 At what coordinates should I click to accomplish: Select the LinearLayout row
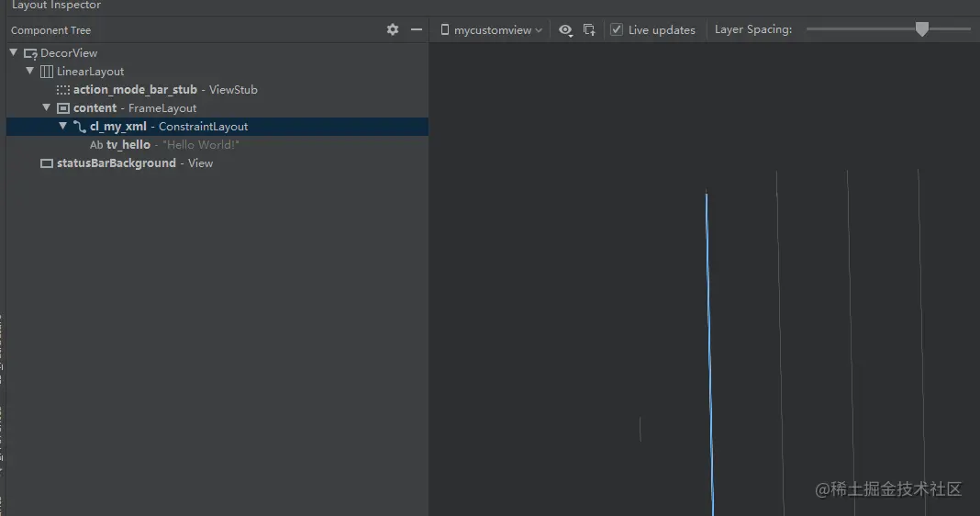217,72
